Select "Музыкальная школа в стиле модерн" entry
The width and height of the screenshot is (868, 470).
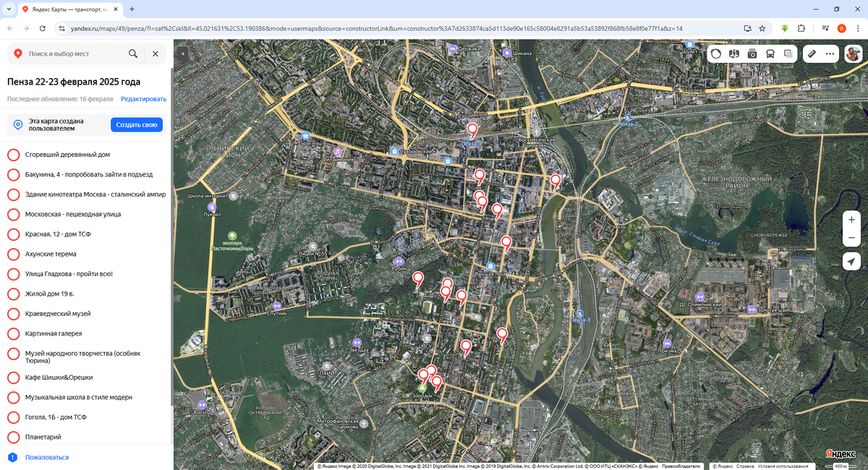tap(87, 397)
